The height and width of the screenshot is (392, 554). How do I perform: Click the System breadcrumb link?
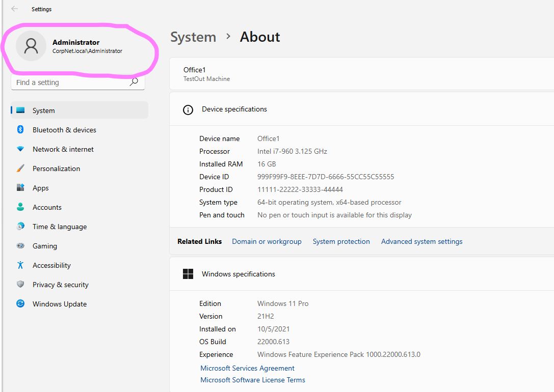(x=193, y=37)
